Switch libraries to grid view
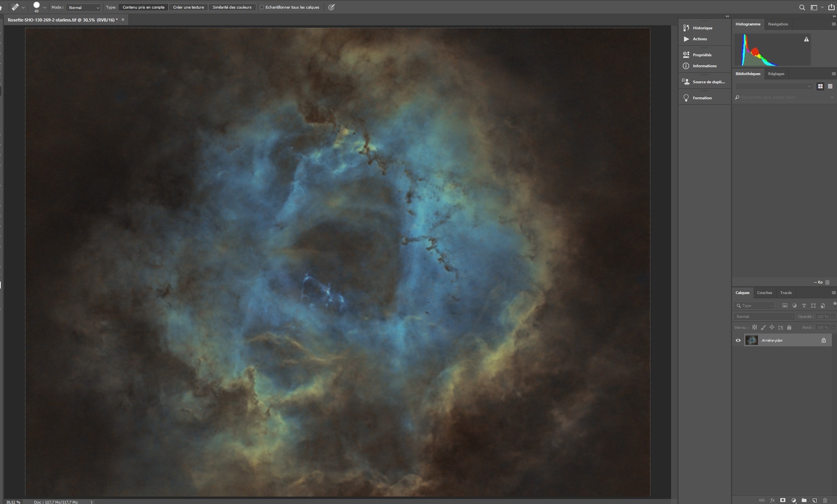 820,86
